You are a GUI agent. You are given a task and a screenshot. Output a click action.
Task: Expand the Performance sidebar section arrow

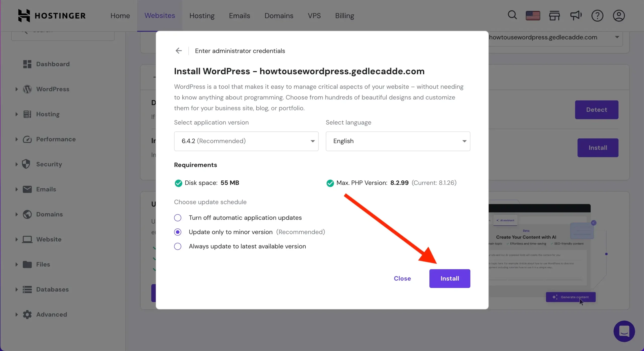[x=17, y=139]
